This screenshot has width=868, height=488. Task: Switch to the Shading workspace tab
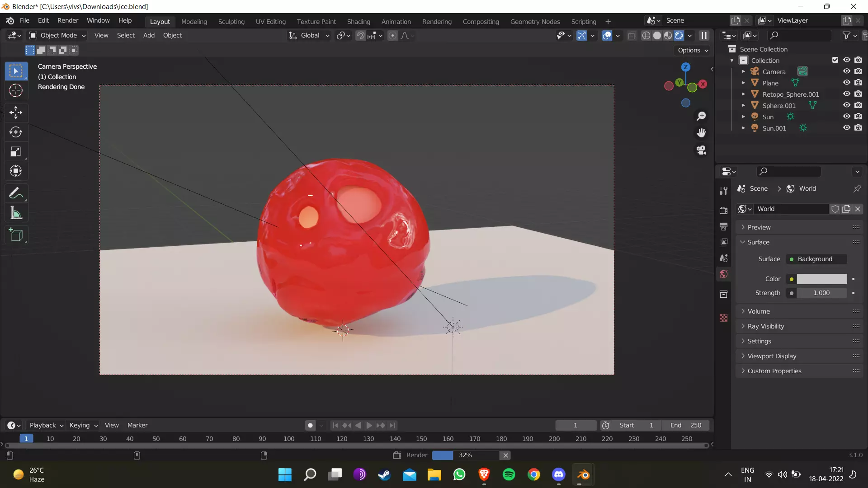click(359, 22)
